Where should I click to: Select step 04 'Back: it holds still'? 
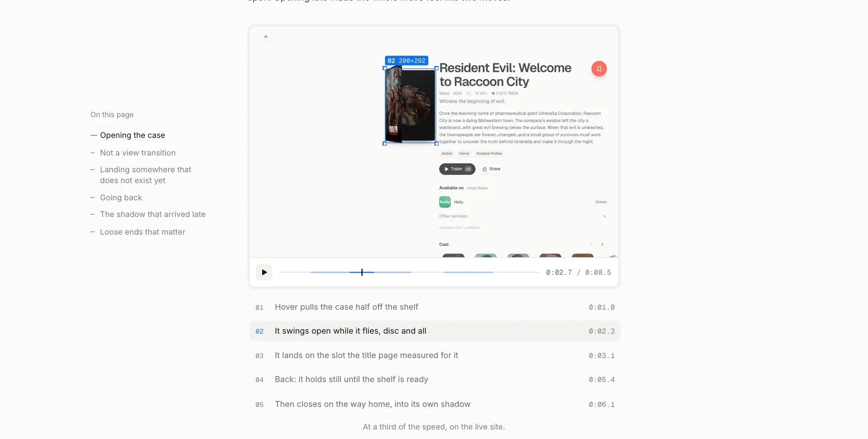[435, 380]
